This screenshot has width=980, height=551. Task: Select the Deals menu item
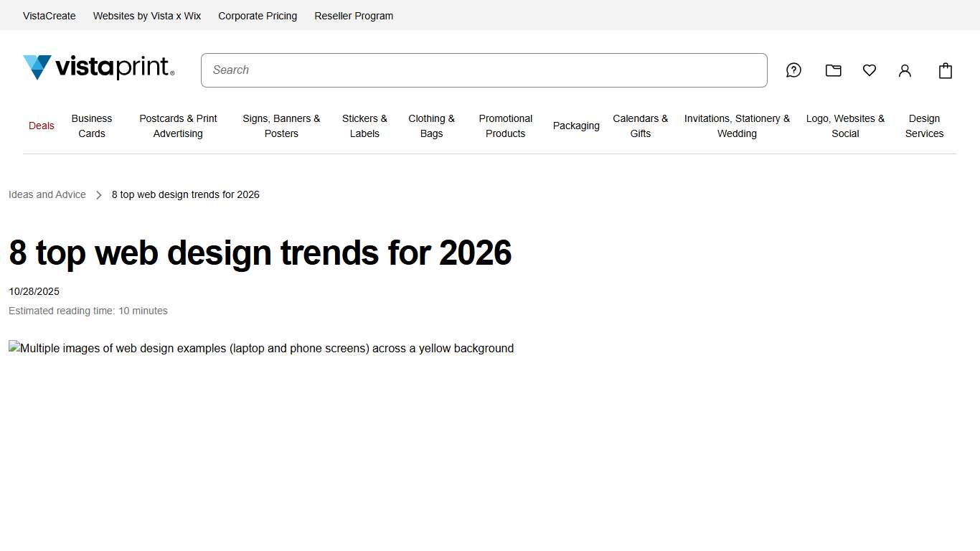pyautogui.click(x=41, y=126)
